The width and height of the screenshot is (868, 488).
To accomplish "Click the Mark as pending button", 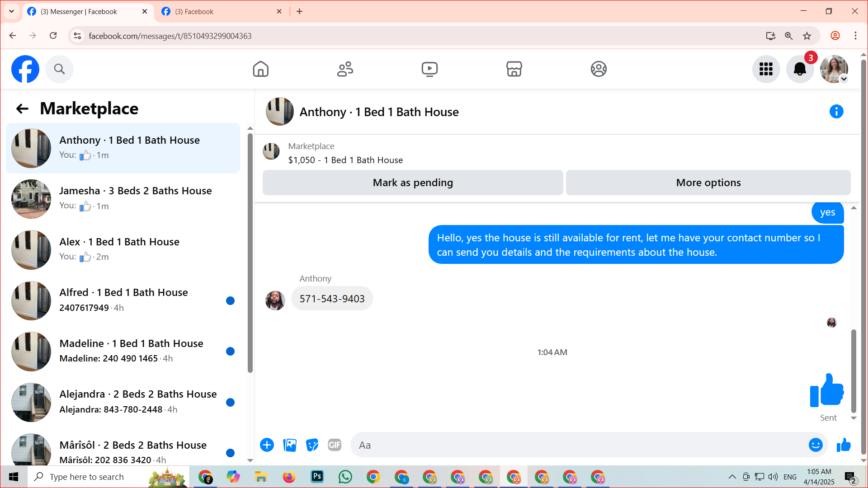I will [x=412, y=183].
